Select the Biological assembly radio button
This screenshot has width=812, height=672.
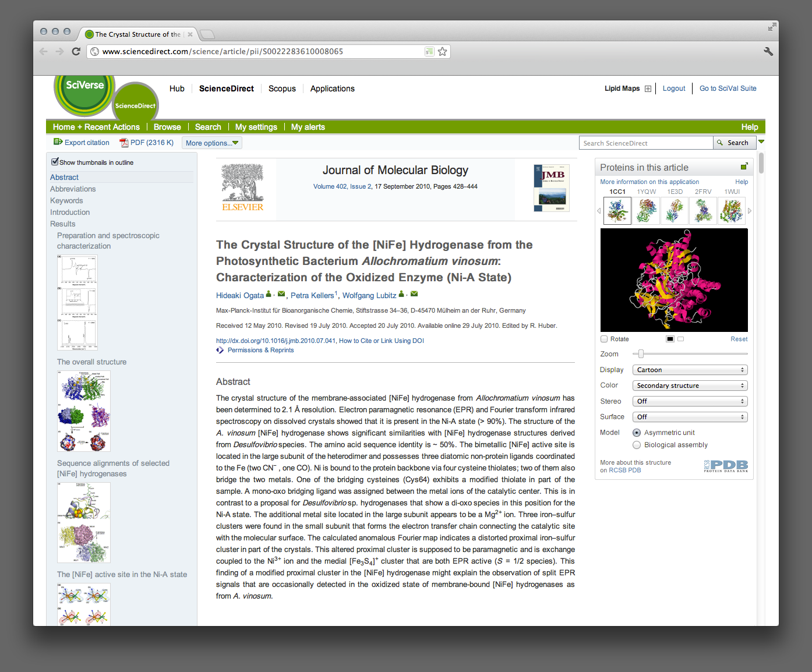[x=637, y=445]
